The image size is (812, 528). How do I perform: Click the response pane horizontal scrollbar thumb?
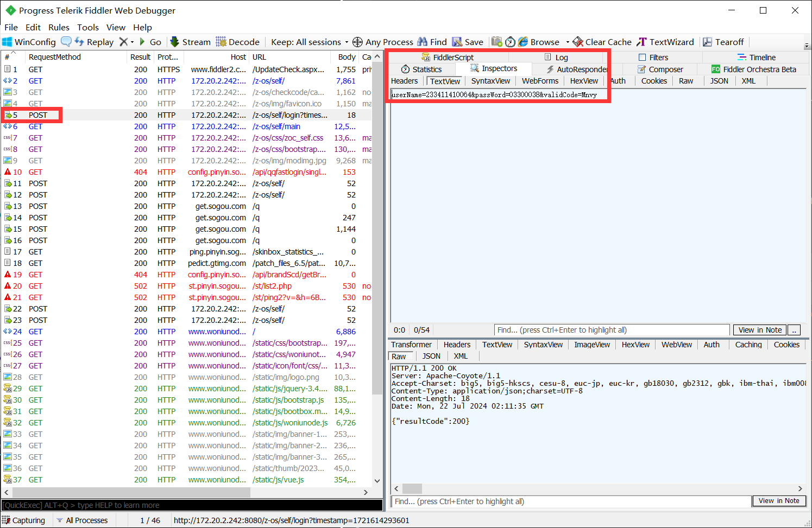[412, 488]
